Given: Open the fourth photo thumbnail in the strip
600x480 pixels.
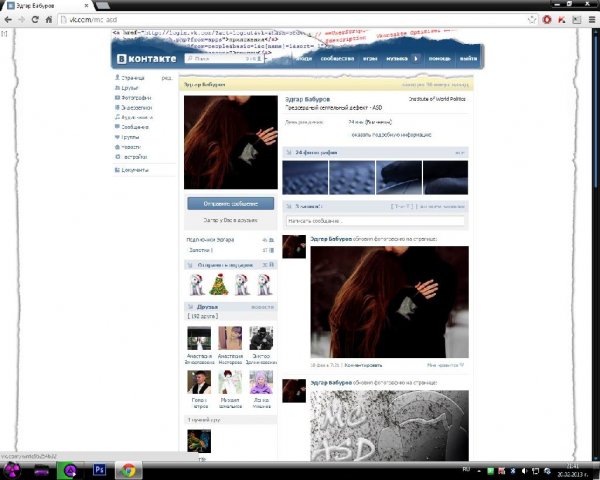Looking at the screenshot, I should click(x=445, y=177).
